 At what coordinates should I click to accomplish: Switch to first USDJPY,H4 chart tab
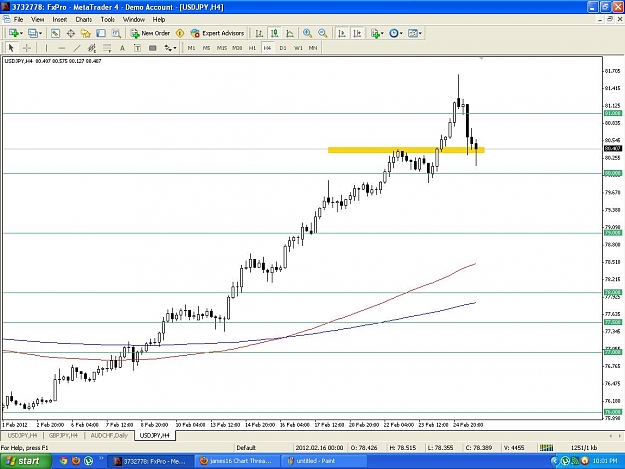point(22,435)
